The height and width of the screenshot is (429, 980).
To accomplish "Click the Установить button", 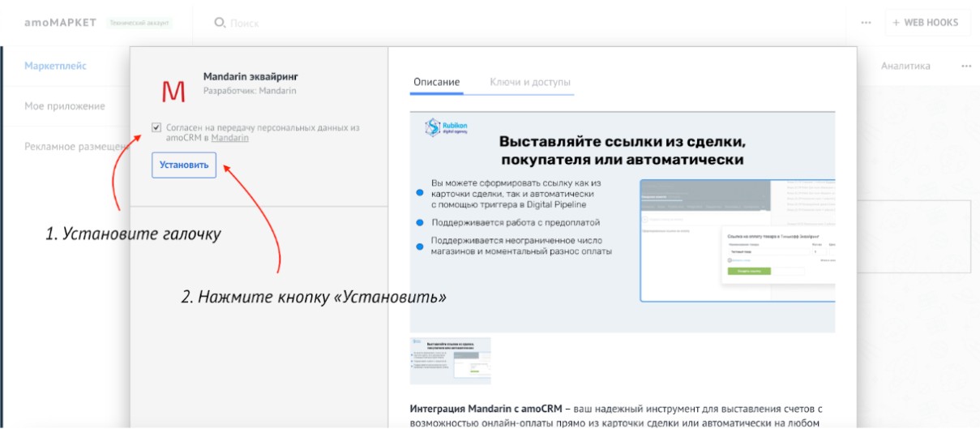I will 184,165.
